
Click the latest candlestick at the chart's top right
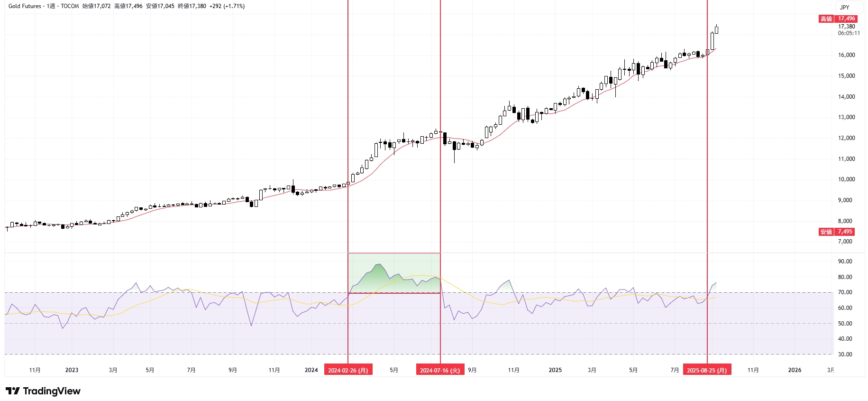(x=716, y=29)
